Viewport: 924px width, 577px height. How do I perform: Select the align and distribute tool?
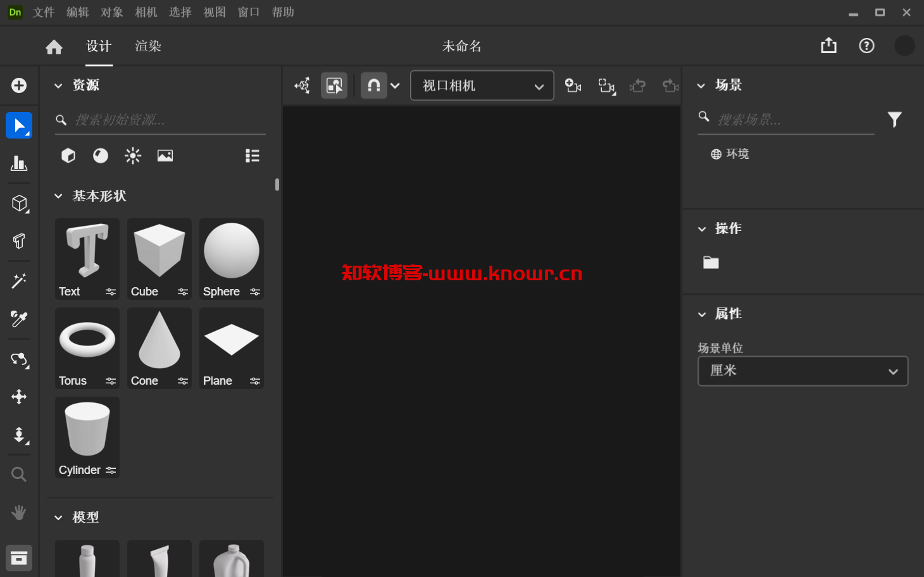tap(19, 163)
